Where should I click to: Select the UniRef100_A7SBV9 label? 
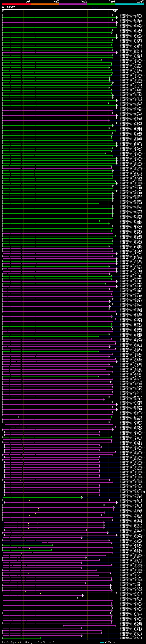tap(131, 540)
